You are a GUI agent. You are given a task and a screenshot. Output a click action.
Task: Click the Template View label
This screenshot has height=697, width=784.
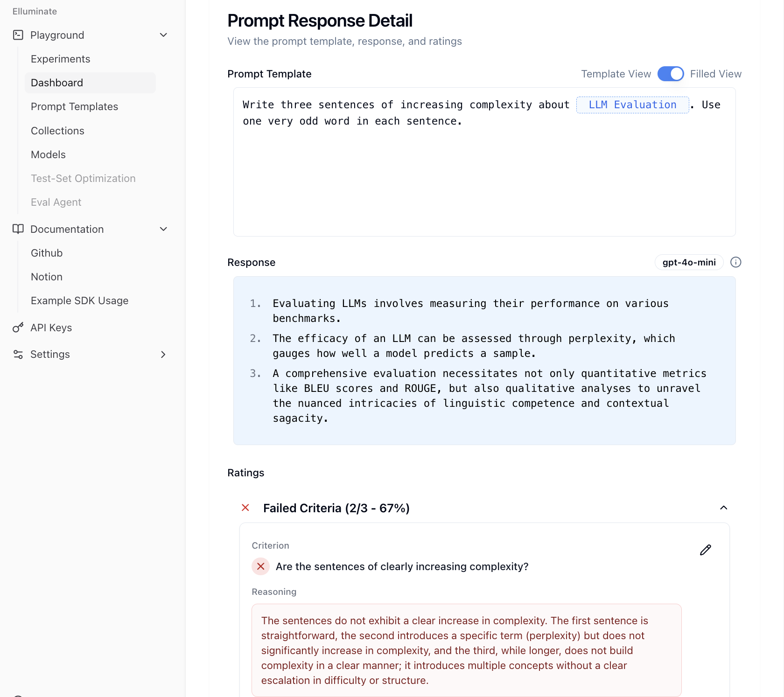click(x=616, y=74)
